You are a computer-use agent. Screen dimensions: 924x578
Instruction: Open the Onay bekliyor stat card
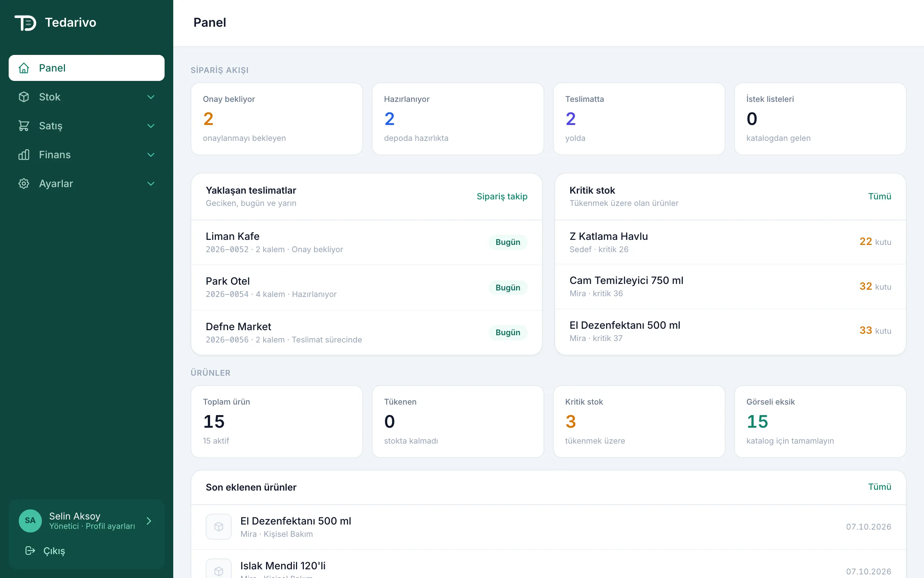pos(276,119)
